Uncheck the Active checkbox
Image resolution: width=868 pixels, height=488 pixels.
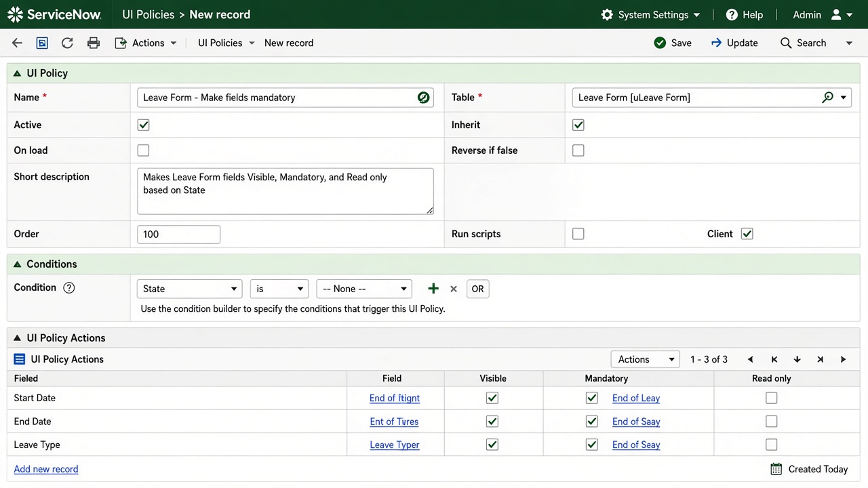(143, 125)
